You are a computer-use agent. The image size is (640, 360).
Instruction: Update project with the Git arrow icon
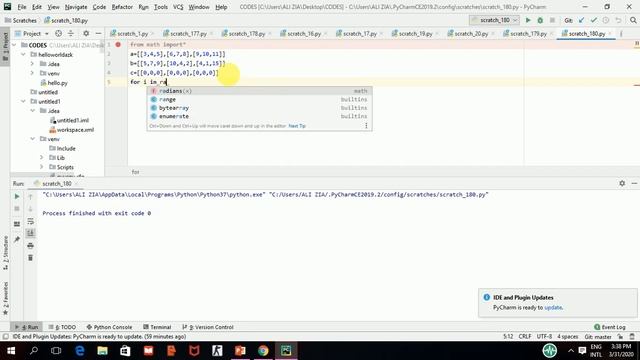coord(581,20)
